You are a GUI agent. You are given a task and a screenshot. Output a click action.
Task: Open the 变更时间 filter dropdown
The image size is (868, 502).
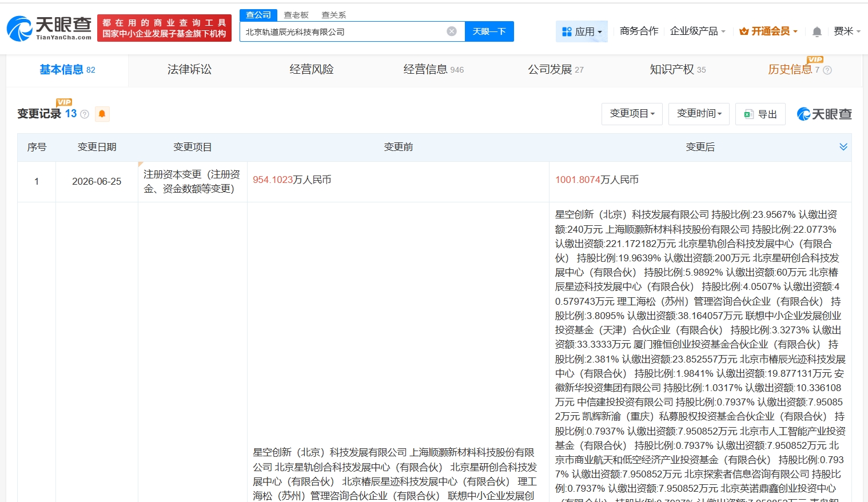coord(699,114)
